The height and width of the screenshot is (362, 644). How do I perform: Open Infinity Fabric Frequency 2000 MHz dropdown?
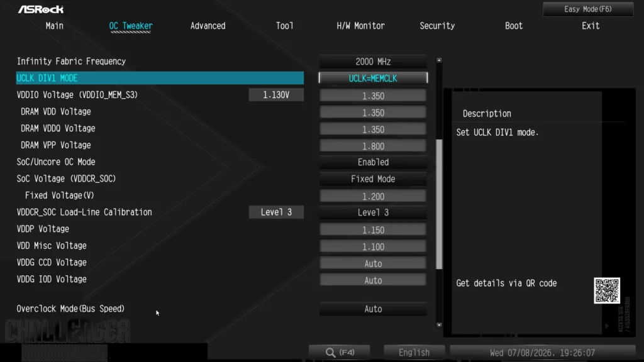pos(373,62)
